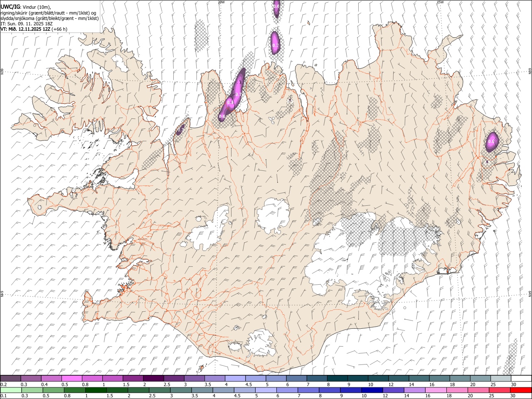Image resolution: width=532 pixels, height=399 pixels.
Task: Pick the light lavender upper swatch starting at 4
Action: click(235, 379)
